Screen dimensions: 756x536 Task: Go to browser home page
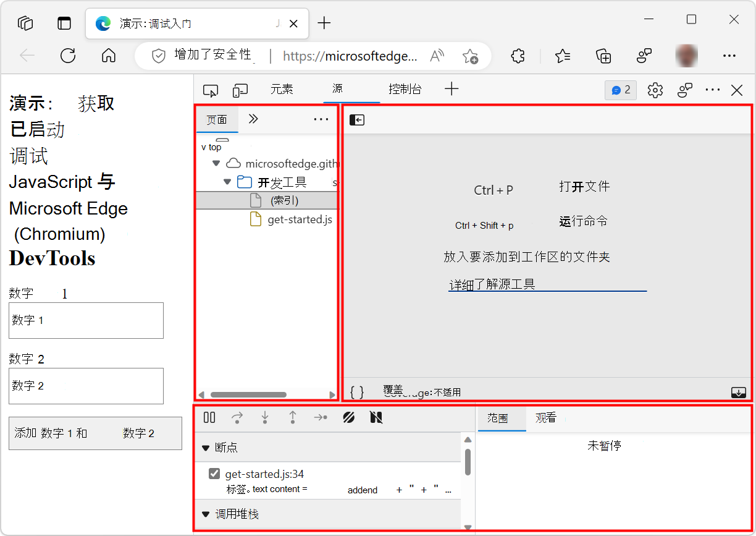tap(109, 56)
